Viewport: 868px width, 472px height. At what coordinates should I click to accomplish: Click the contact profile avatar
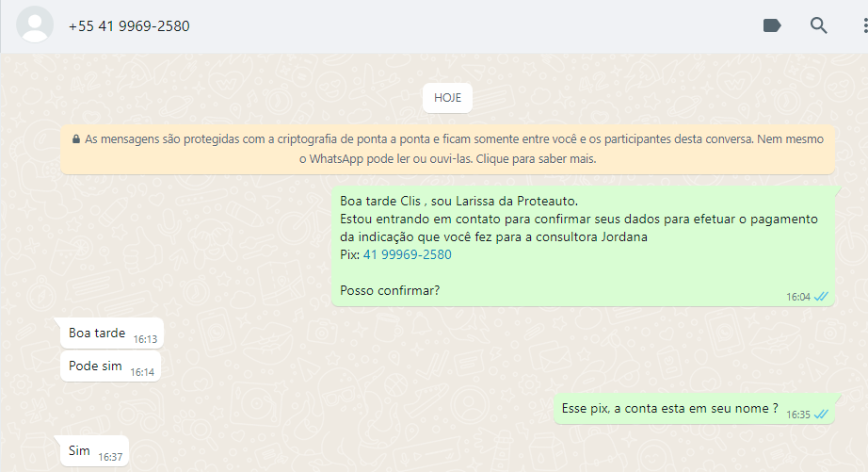(x=36, y=25)
